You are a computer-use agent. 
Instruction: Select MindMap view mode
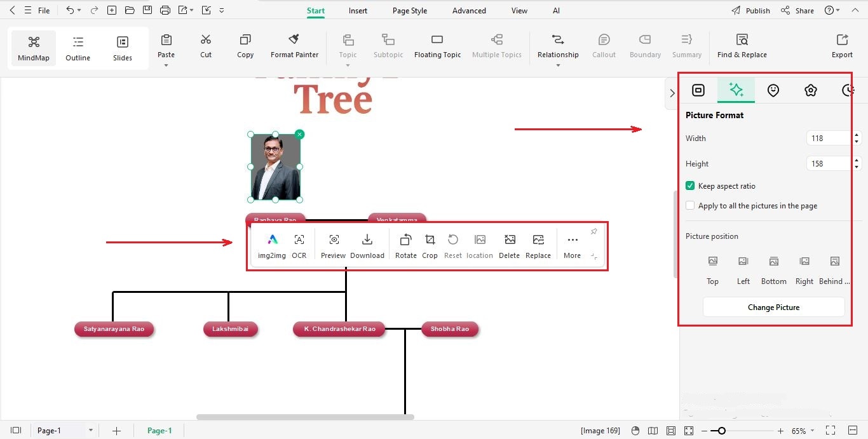coord(34,49)
